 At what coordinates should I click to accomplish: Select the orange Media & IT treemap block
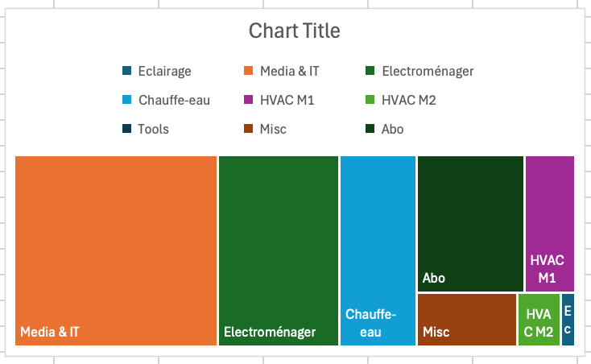coord(116,250)
